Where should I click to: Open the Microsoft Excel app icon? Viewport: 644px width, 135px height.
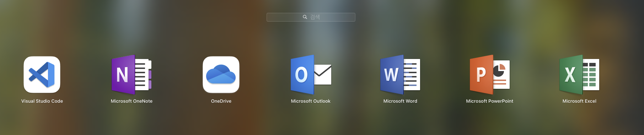click(579, 75)
